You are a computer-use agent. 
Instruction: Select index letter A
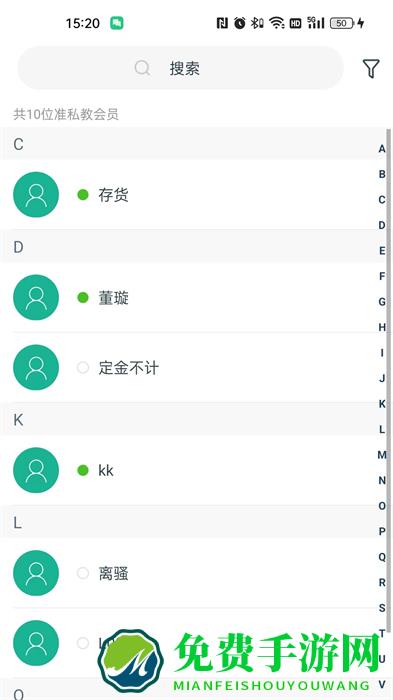pos(382,149)
